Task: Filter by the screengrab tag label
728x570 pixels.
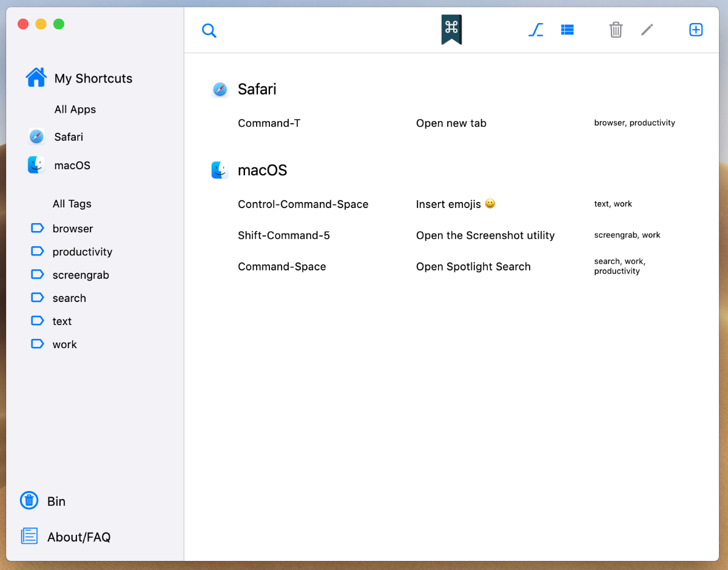Action: pyautogui.click(x=81, y=275)
